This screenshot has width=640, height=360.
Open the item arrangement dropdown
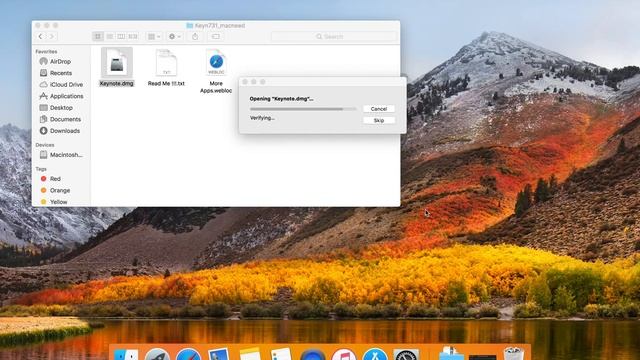[154, 36]
